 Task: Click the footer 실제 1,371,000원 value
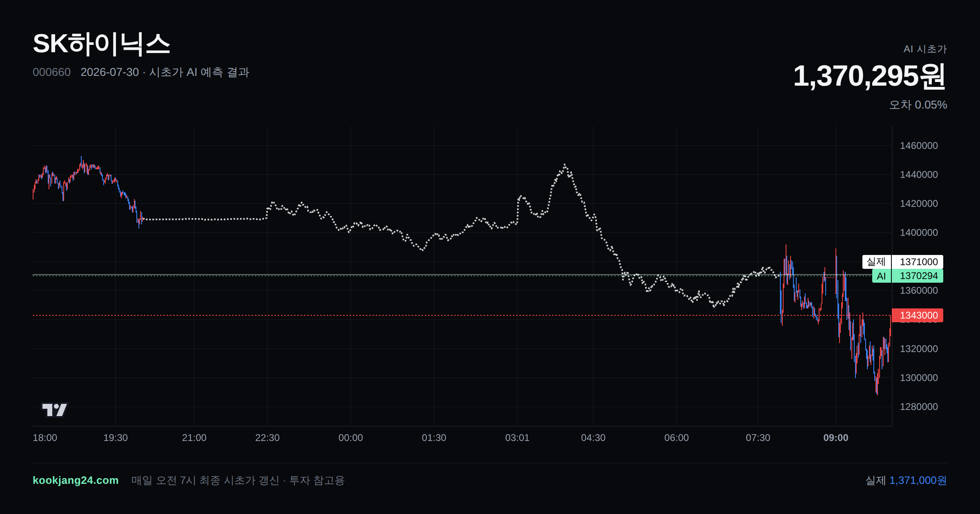[906, 481]
